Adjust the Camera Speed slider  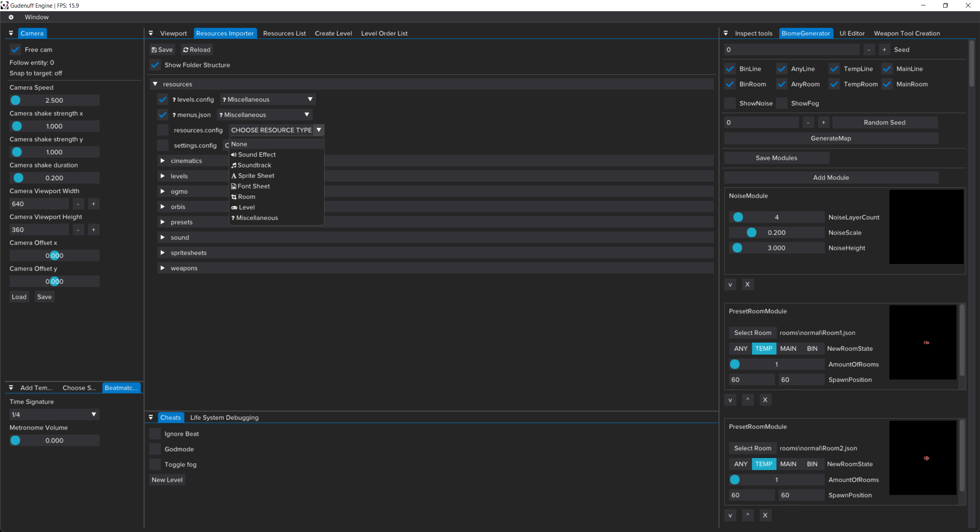pos(54,100)
